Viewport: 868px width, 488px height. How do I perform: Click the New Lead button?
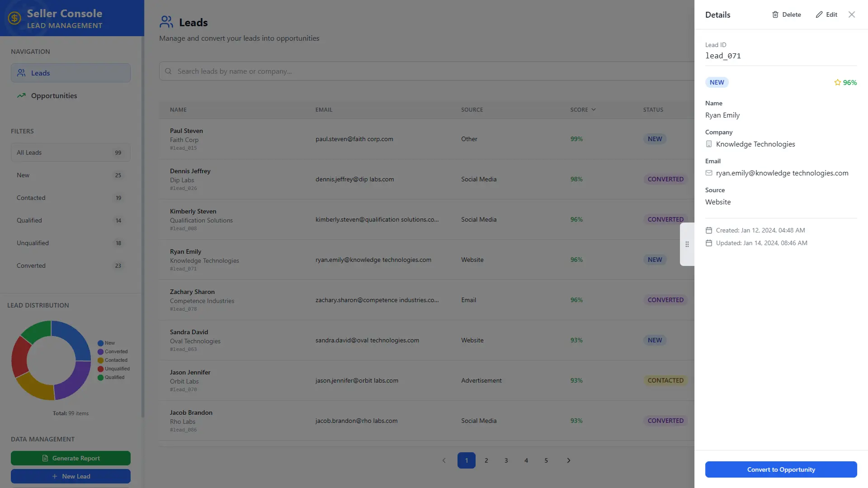tap(71, 476)
